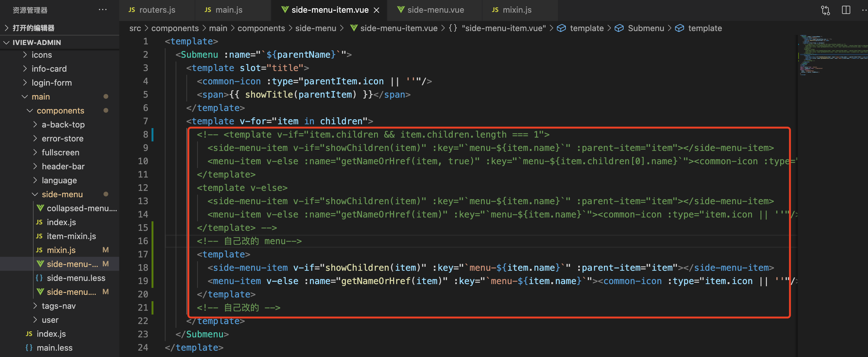Click line number 16 in gutter
This screenshot has height=357, width=868.
click(x=143, y=241)
